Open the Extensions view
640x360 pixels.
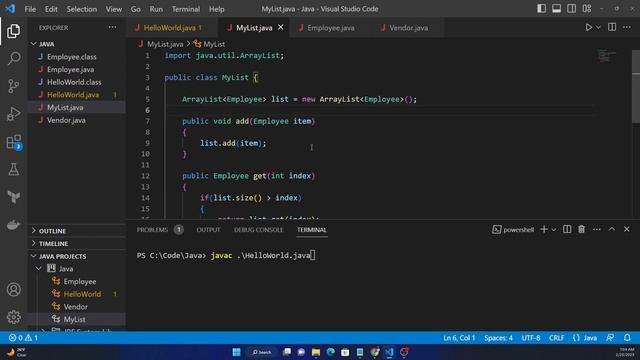coord(13,142)
